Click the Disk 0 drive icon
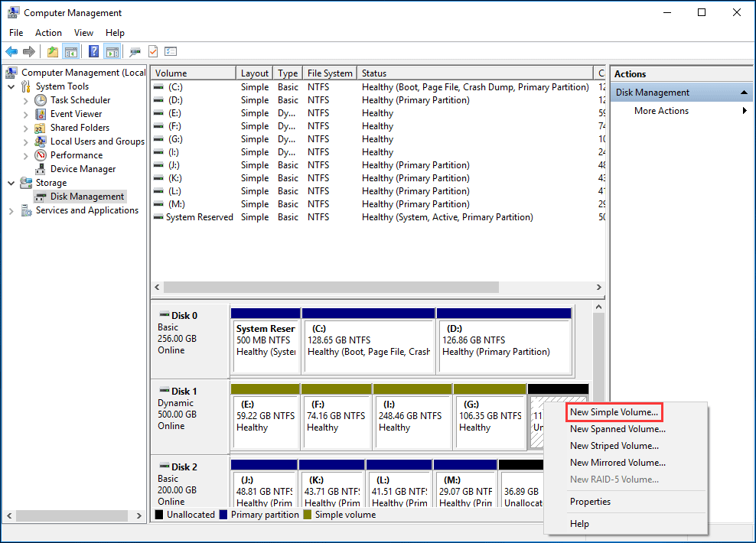 tap(165, 314)
